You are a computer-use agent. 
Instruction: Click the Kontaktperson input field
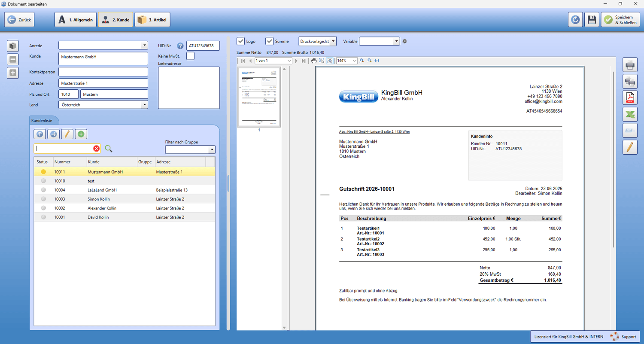click(103, 72)
